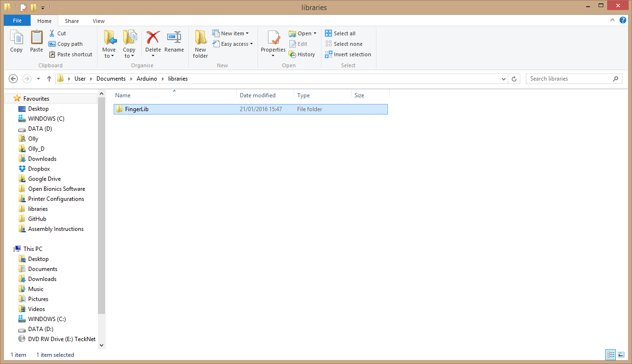Click Paste shortcut in the ribbon

(70, 54)
